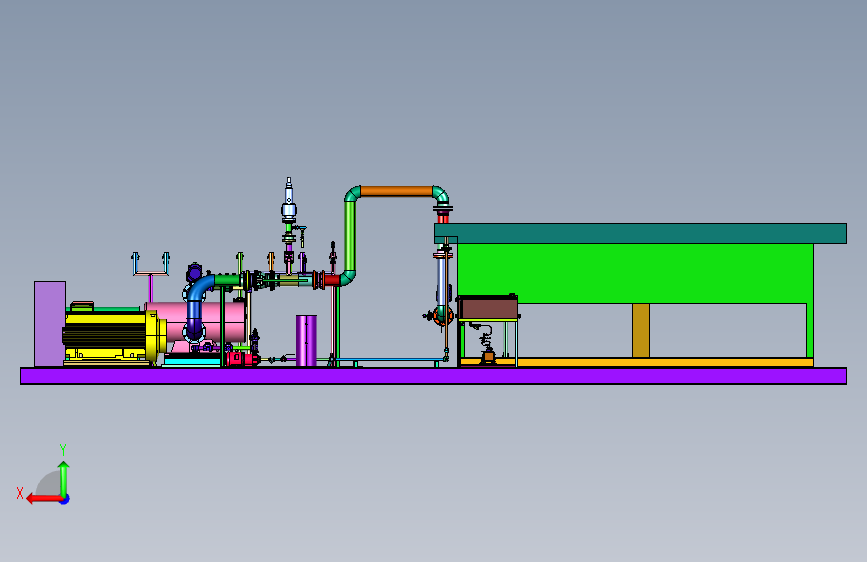867x562 pixels.
Task: Select the dark teal tank cover
Action: point(640,233)
